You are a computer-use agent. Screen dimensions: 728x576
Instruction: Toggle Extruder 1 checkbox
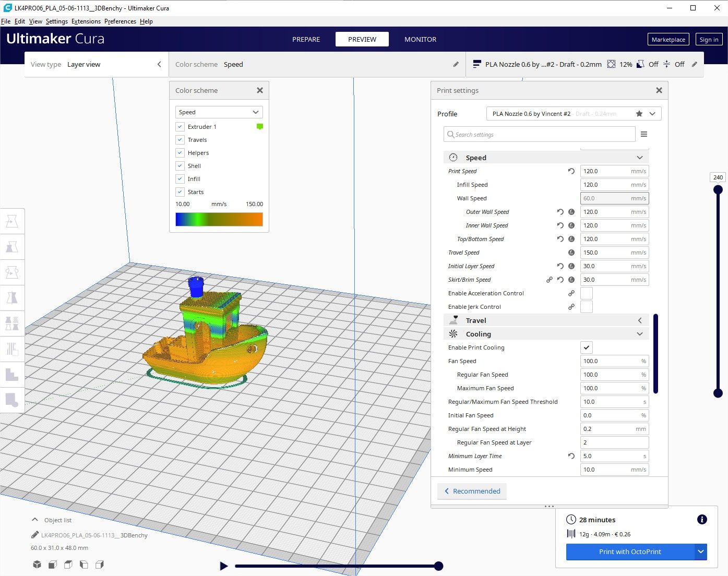(180, 127)
